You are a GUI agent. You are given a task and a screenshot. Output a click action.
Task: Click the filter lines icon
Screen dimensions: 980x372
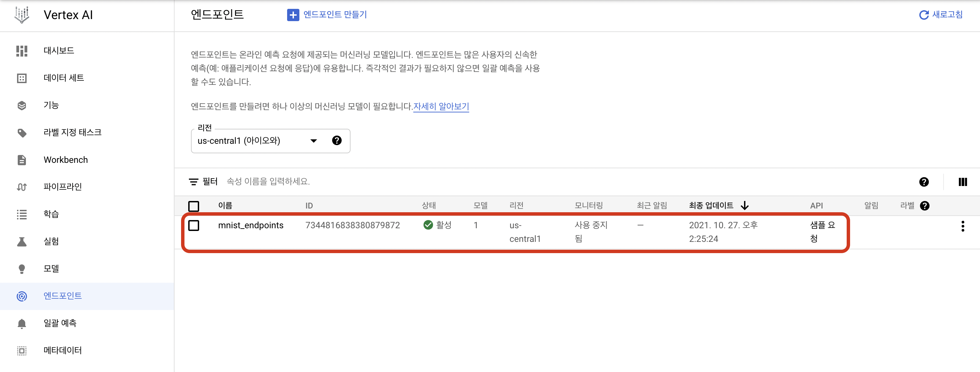(193, 182)
